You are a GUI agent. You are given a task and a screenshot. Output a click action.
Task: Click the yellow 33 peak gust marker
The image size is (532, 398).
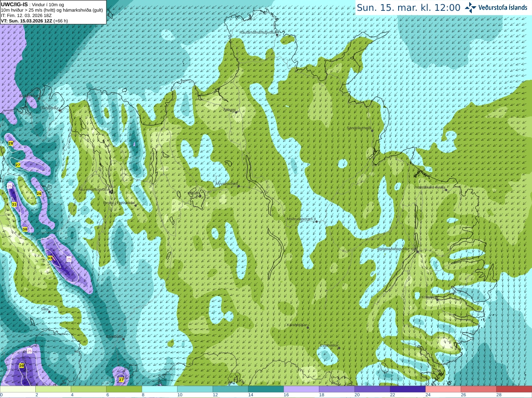tap(50, 258)
